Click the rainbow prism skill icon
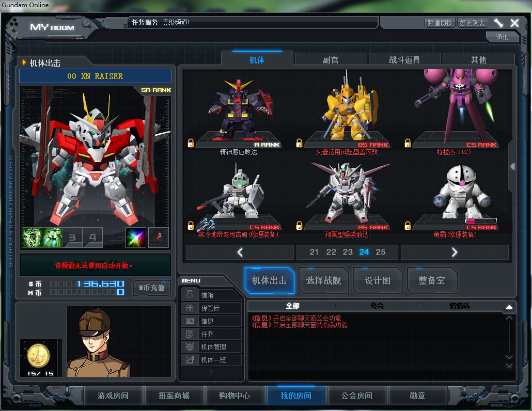Screen dimensions: 532x411 coord(136,238)
